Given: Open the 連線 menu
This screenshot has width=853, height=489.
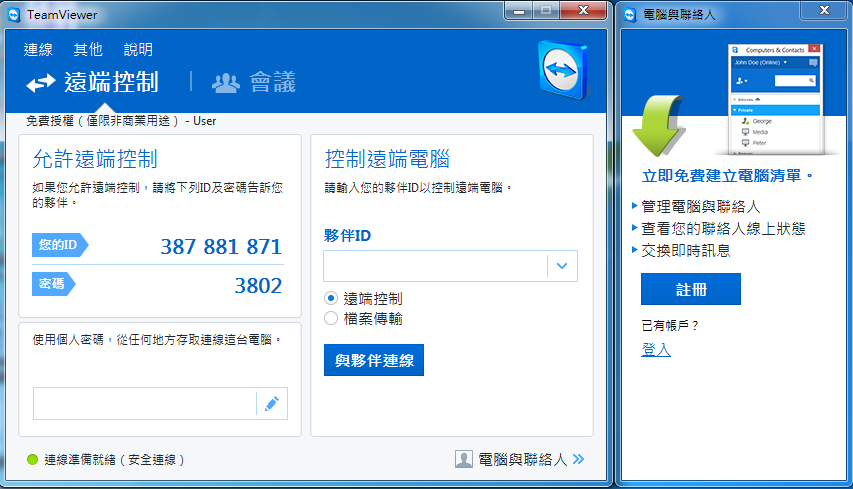Looking at the screenshot, I should [38, 49].
